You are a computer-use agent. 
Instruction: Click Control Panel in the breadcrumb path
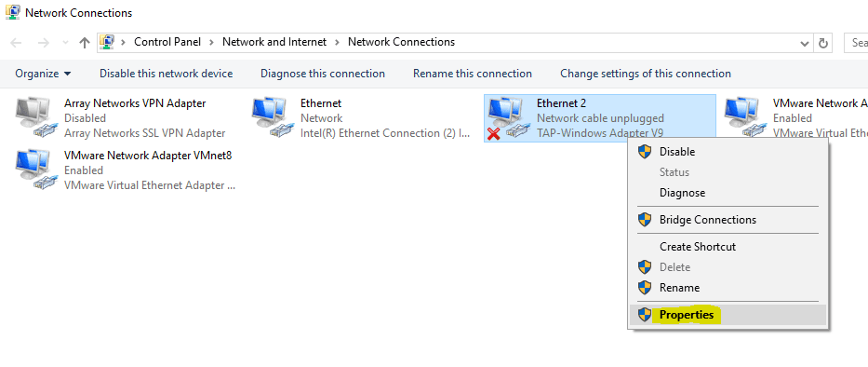pos(167,42)
